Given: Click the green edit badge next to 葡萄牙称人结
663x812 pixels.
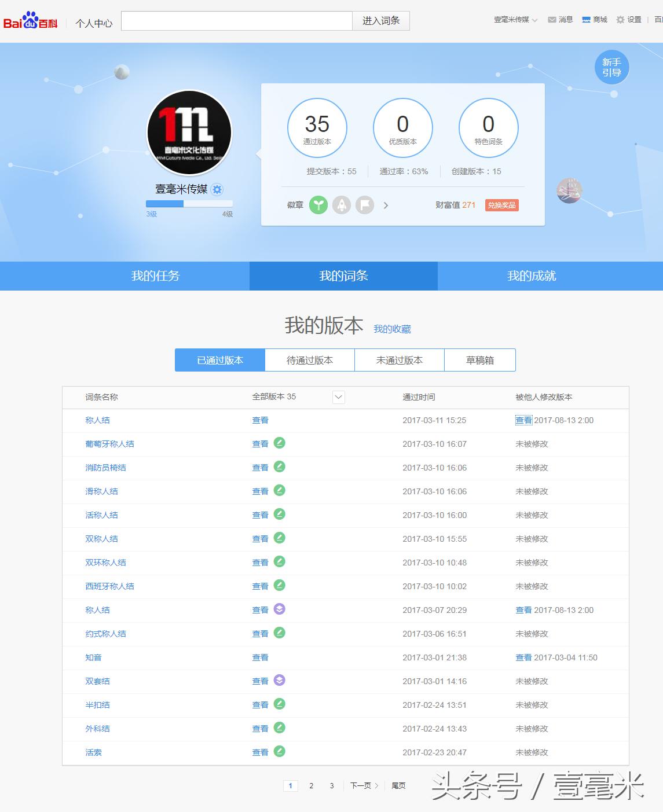Looking at the screenshot, I should tap(281, 443).
